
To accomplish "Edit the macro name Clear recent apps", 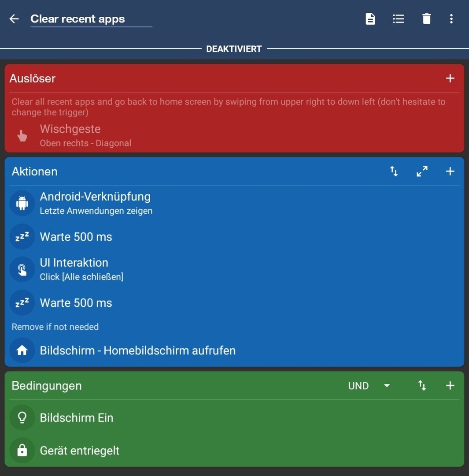I will (x=91, y=19).
